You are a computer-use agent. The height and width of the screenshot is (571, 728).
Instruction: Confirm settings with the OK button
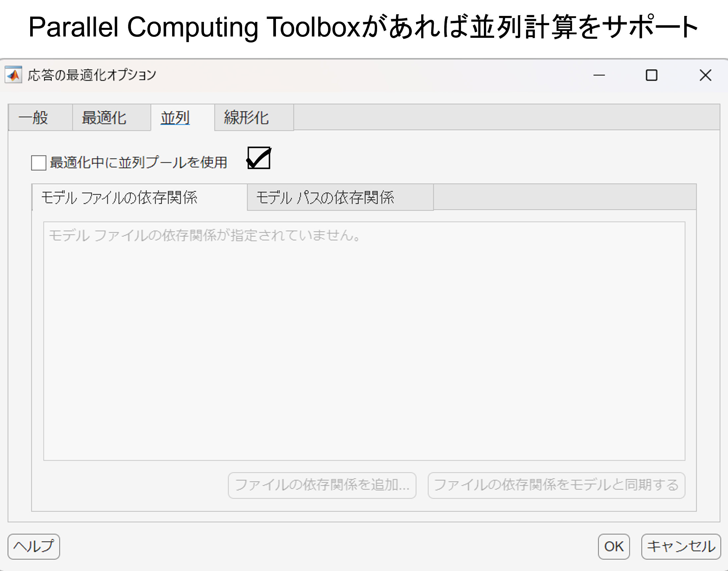coord(614,546)
